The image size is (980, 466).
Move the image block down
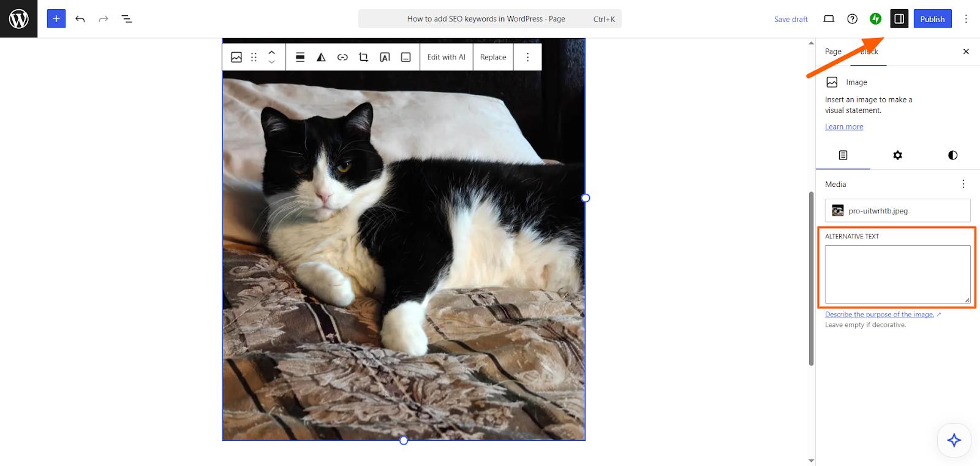click(271, 62)
